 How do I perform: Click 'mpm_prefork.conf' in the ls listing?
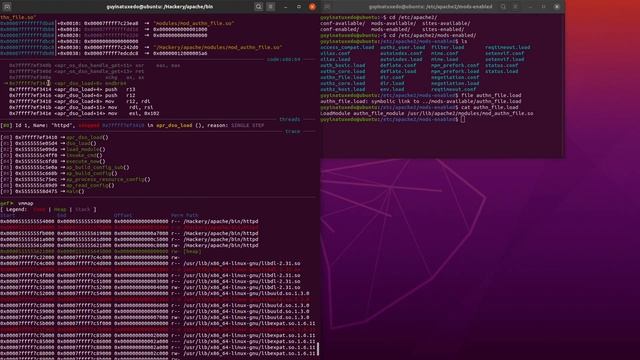click(x=456, y=65)
